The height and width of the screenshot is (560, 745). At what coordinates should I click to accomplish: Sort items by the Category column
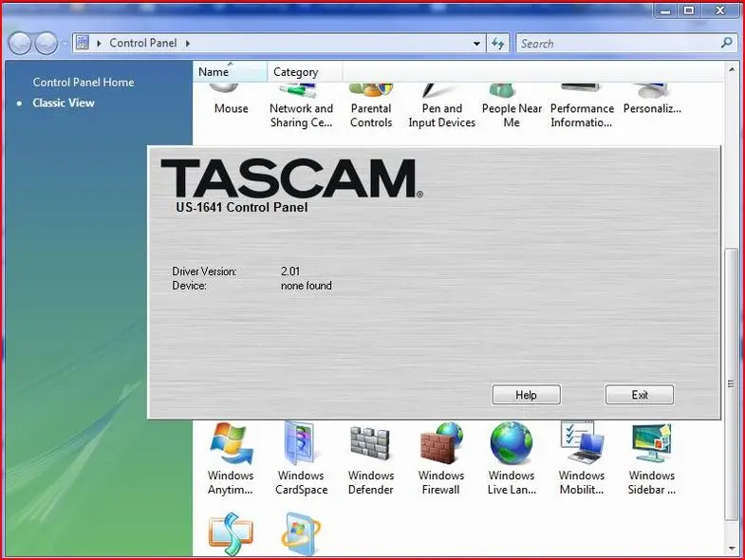click(x=305, y=72)
